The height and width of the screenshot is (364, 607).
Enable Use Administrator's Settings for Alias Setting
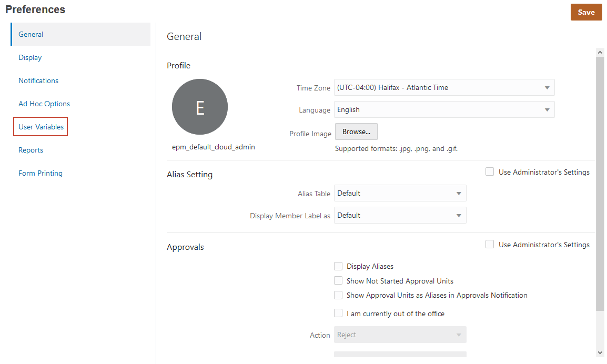[490, 171]
